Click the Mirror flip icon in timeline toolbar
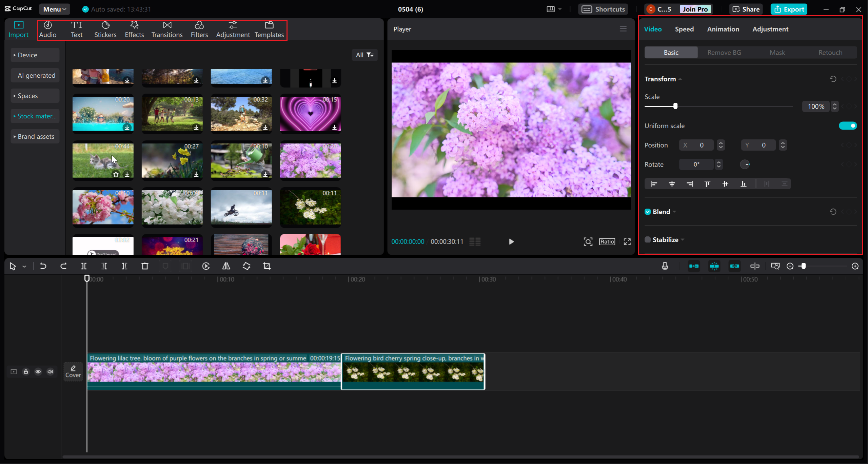The width and height of the screenshot is (868, 464). tap(226, 266)
